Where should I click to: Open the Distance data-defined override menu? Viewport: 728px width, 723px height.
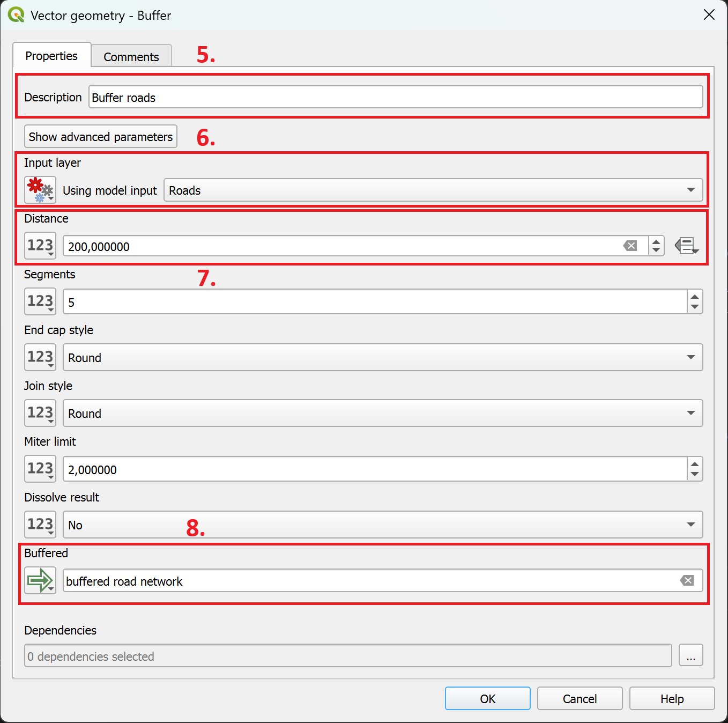pyautogui.click(x=687, y=246)
